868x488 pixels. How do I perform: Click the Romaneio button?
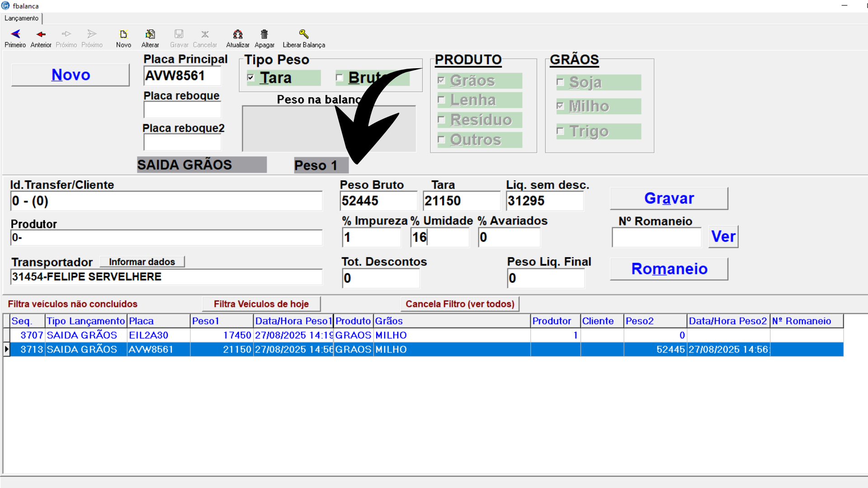pos(669,269)
